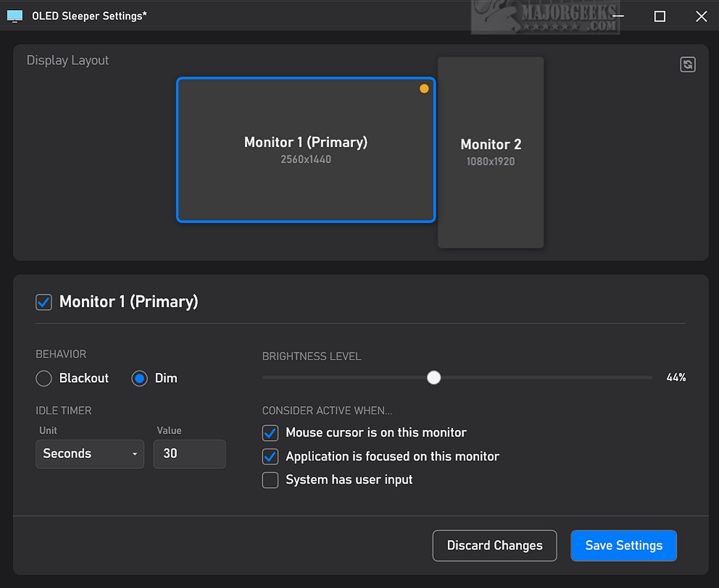Click the idle timer Value input field
This screenshot has width=719, height=588.
(x=190, y=454)
